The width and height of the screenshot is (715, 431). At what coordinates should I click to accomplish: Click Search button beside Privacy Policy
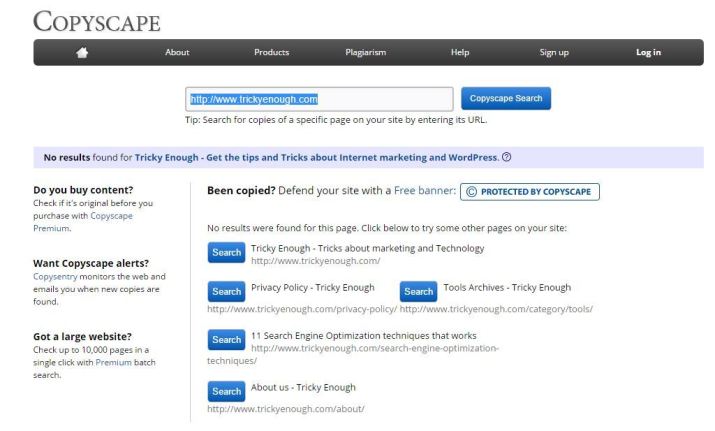click(x=226, y=291)
